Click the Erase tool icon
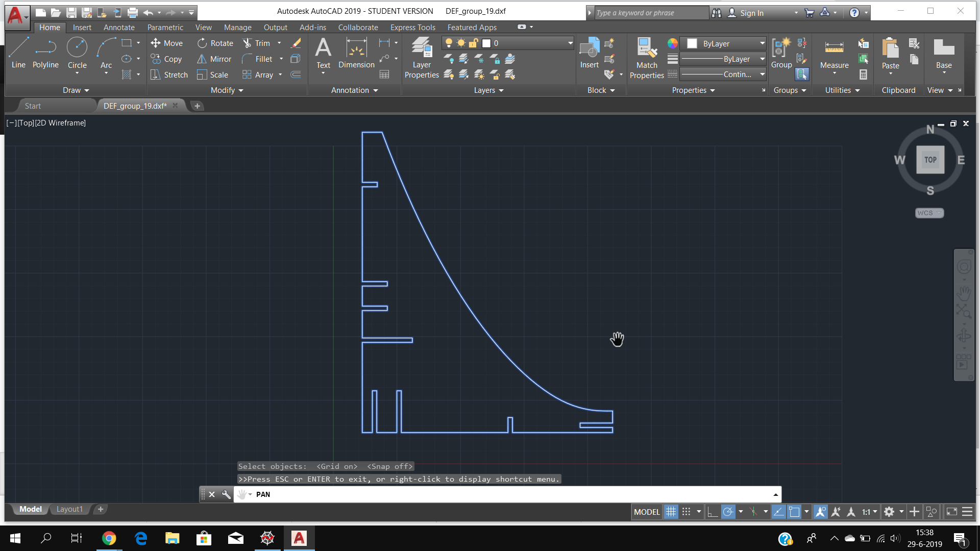The width and height of the screenshot is (980, 551). pos(296,43)
